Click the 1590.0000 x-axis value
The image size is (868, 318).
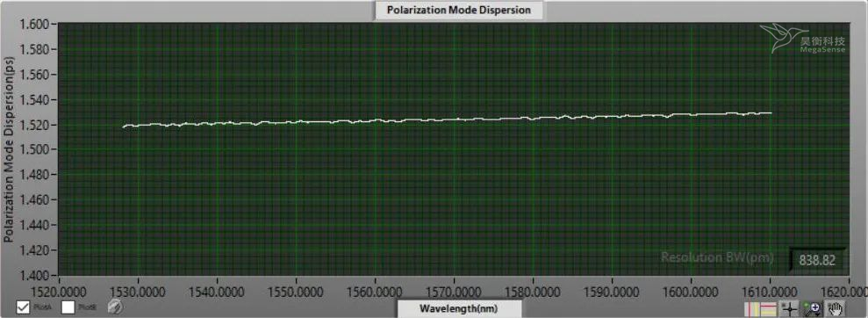point(613,292)
